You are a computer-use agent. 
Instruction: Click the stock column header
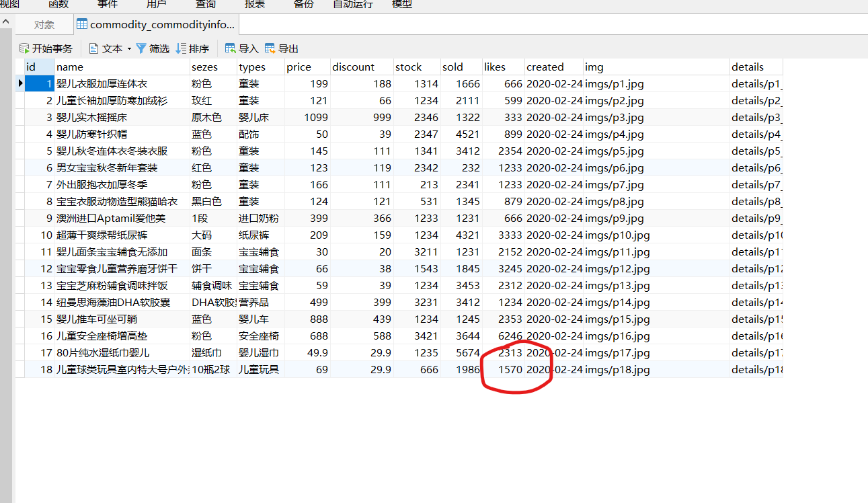click(417, 67)
